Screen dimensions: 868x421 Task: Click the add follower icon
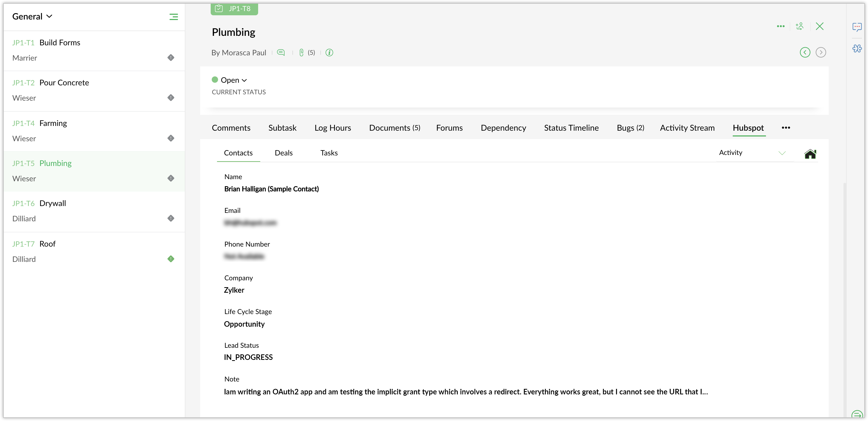coord(799,26)
